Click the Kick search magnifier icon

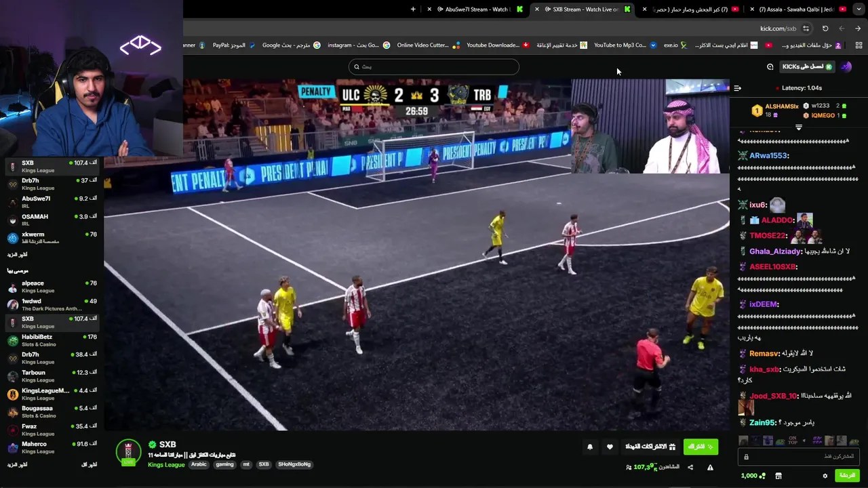pyautogui.click(x=357, y=66)
